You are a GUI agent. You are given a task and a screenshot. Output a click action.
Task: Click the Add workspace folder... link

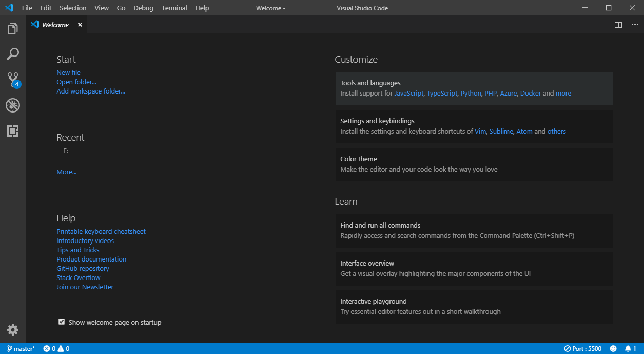(91, 91)
